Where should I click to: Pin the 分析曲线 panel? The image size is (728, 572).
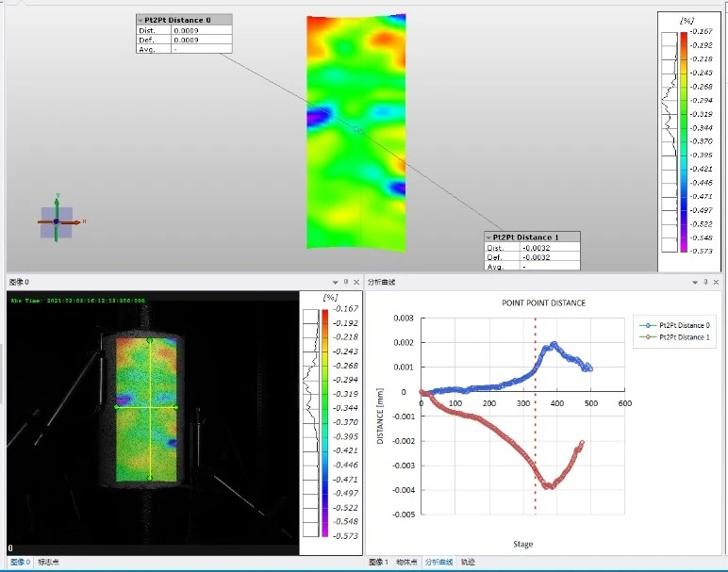705,282
